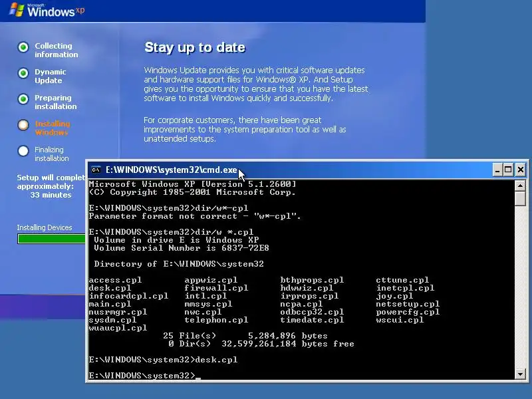Click powercfg.cpl in the listing

click(x=408, y=312)
